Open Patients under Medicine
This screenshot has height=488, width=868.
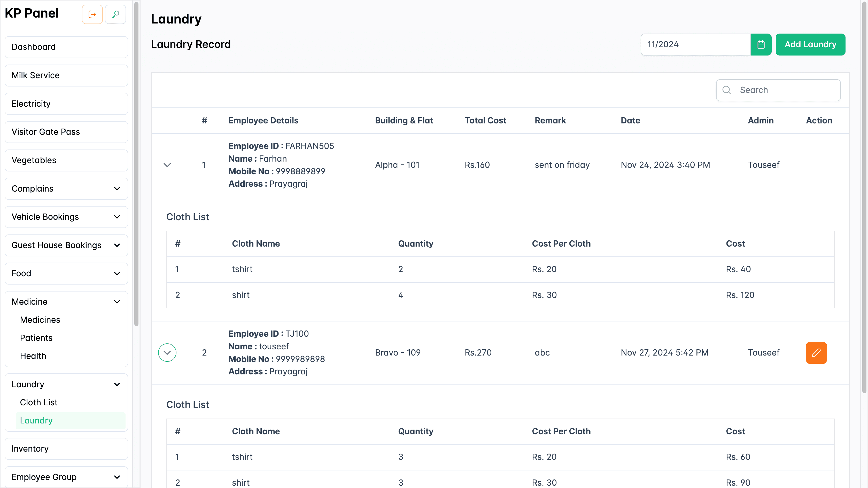tap(36, 338)
